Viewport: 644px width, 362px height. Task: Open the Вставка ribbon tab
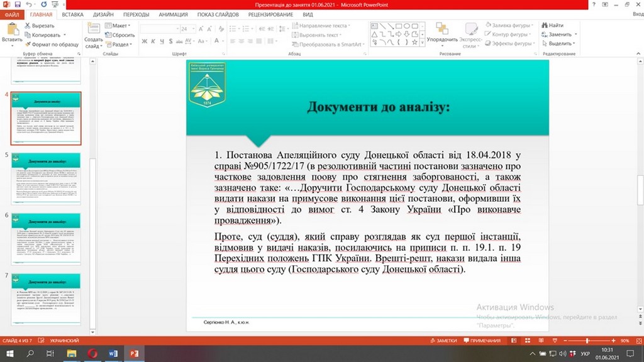[72, 14]
